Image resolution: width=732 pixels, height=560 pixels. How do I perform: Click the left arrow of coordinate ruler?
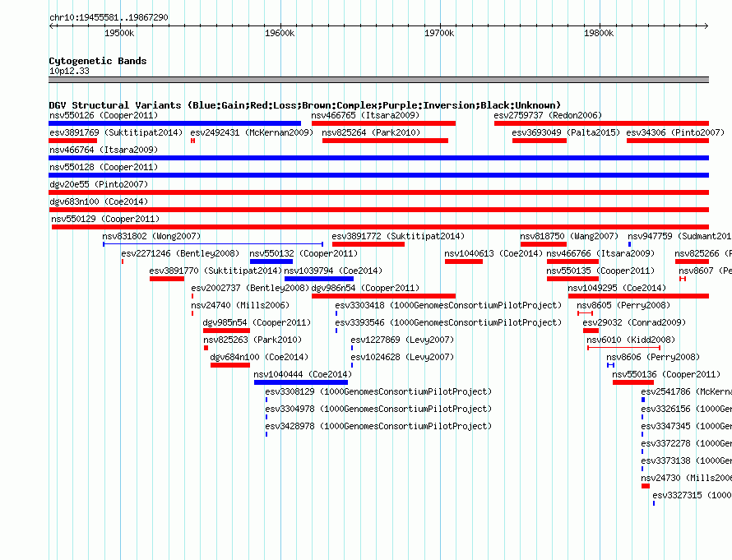tap(51, 25)
